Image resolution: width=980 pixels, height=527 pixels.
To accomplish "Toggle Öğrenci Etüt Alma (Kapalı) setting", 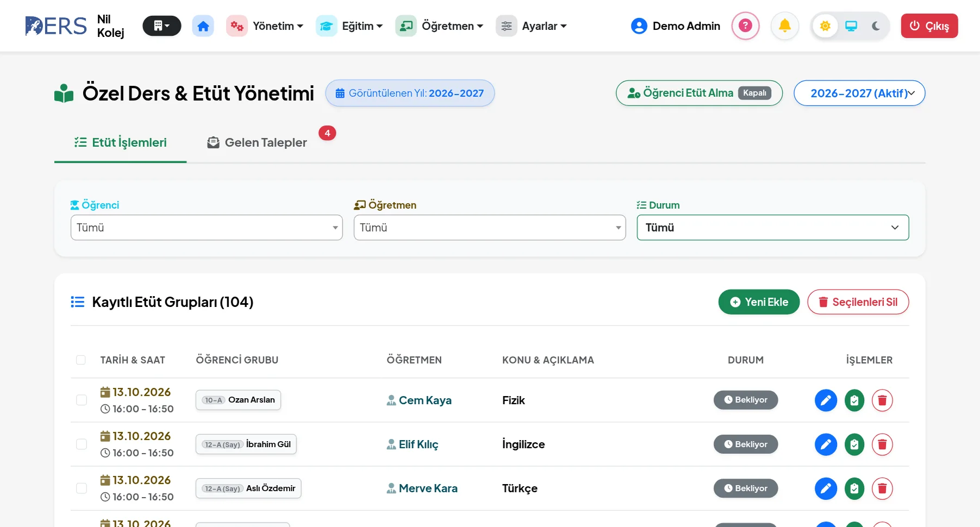I will [699, 93].
